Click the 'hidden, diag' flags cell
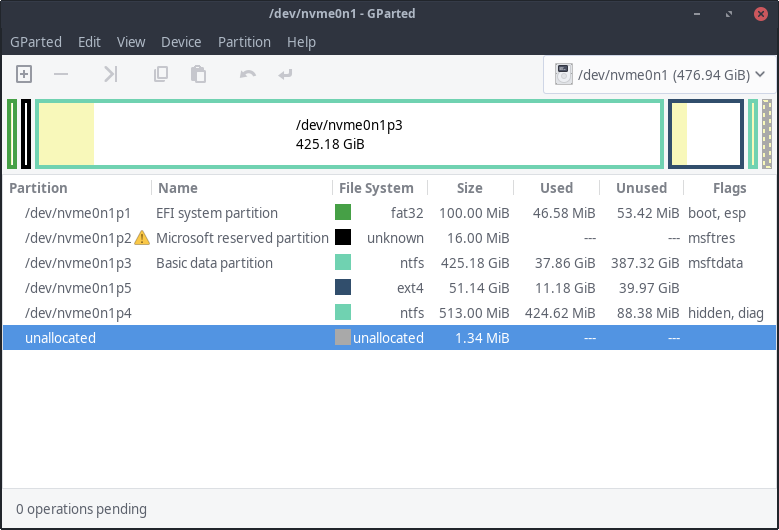 726,313
